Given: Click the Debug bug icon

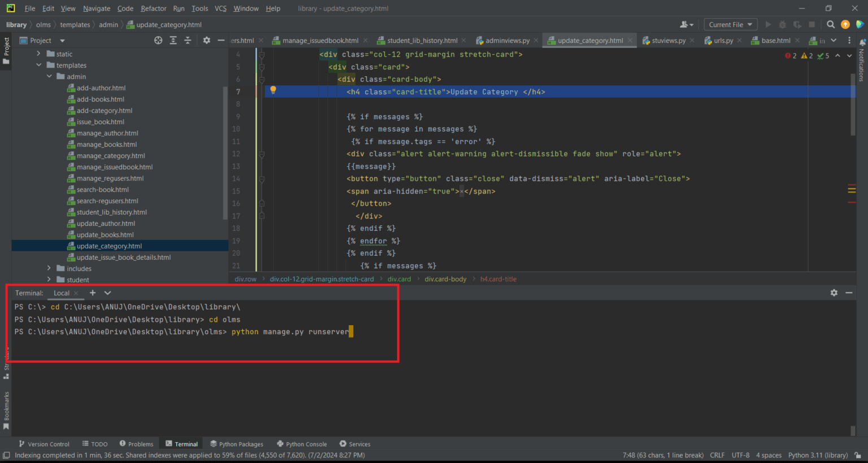Looking at the screenshot, I should 783,24.
